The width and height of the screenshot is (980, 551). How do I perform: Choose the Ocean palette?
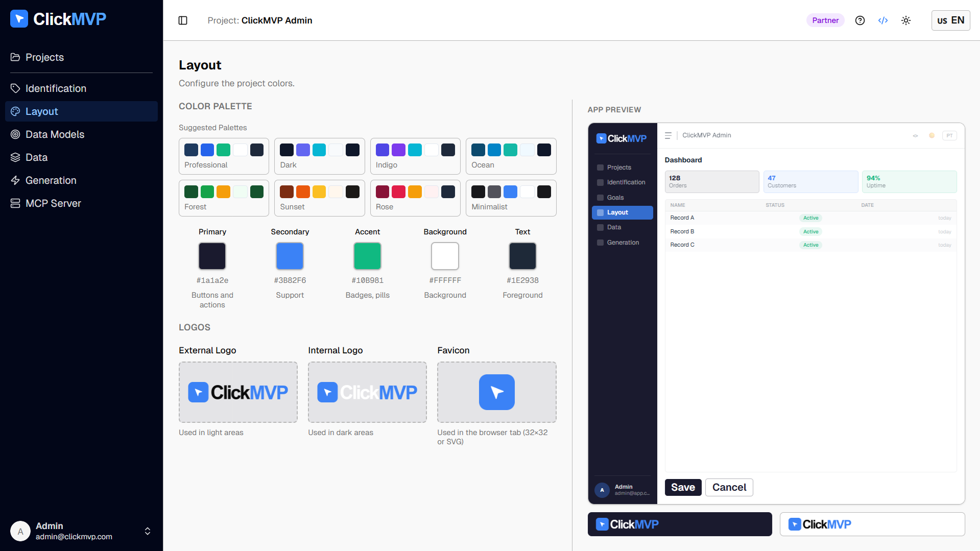(x=511, y=156)
